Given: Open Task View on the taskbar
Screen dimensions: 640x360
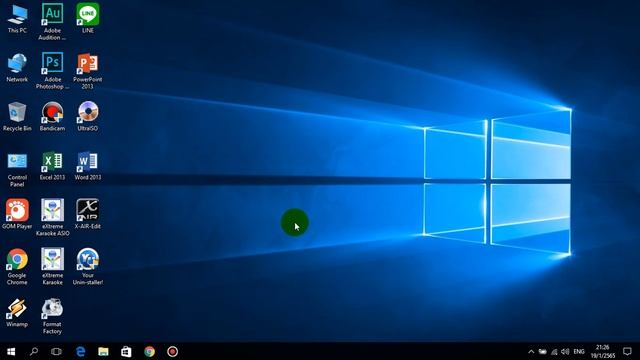Looking at the screenshot, I should [56, 351].
